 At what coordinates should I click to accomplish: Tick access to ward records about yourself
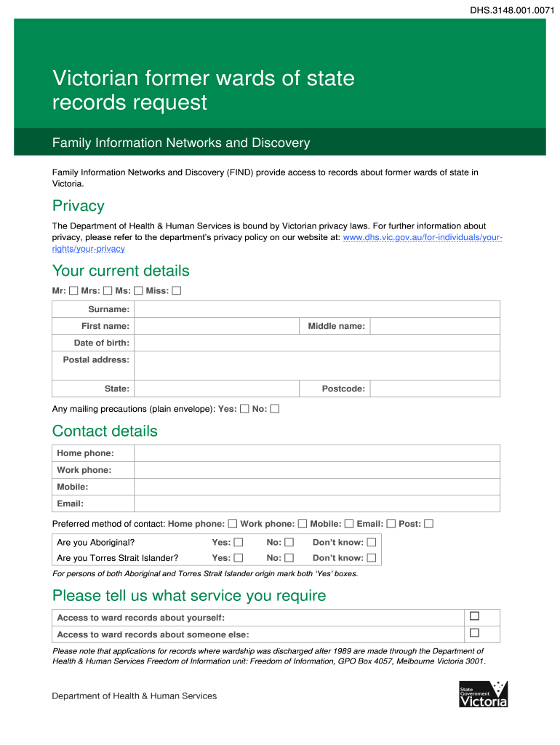[474, 615]
